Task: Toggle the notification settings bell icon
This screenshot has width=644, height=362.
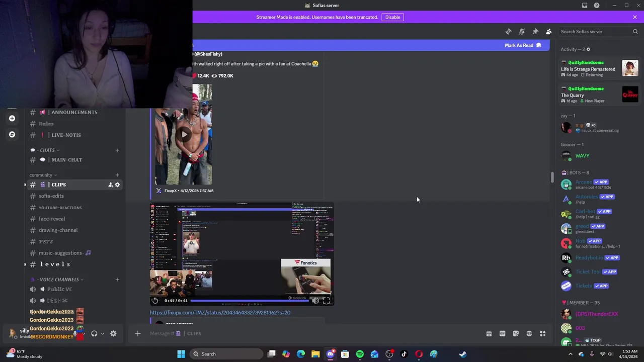Action: click(522, 31)
